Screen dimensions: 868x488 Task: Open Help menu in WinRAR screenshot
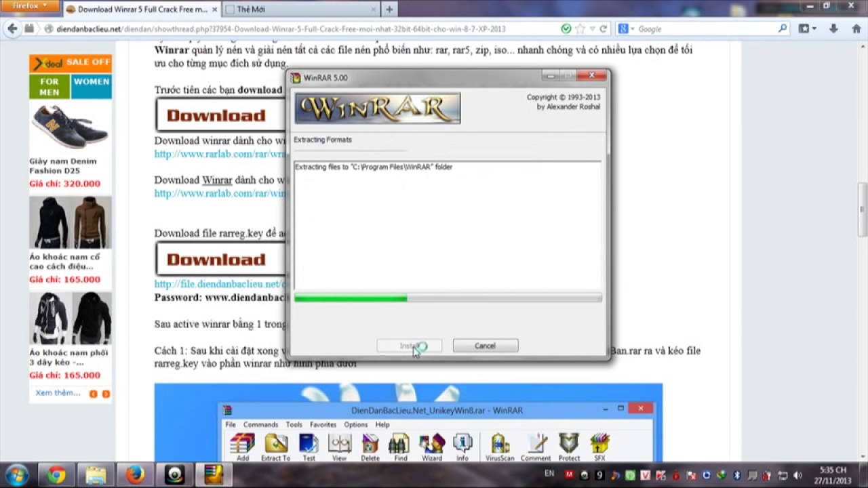pyautogui.click(x=382, y=424)
